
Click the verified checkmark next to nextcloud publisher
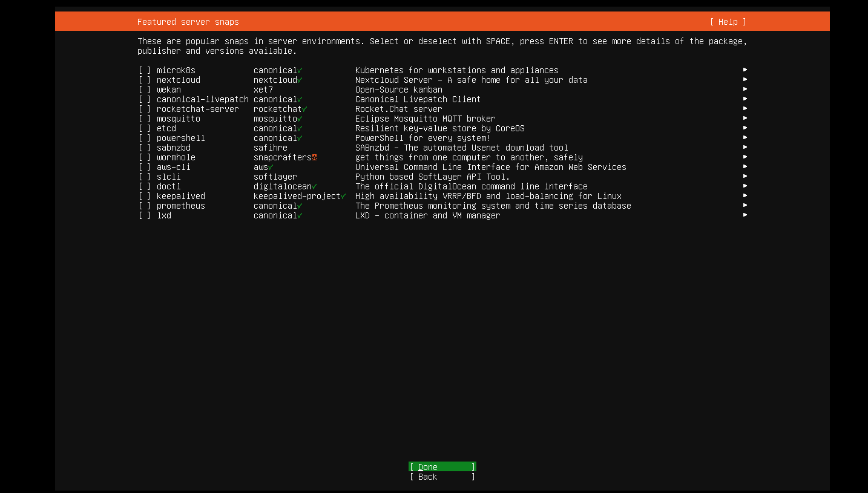pos(300,80)
